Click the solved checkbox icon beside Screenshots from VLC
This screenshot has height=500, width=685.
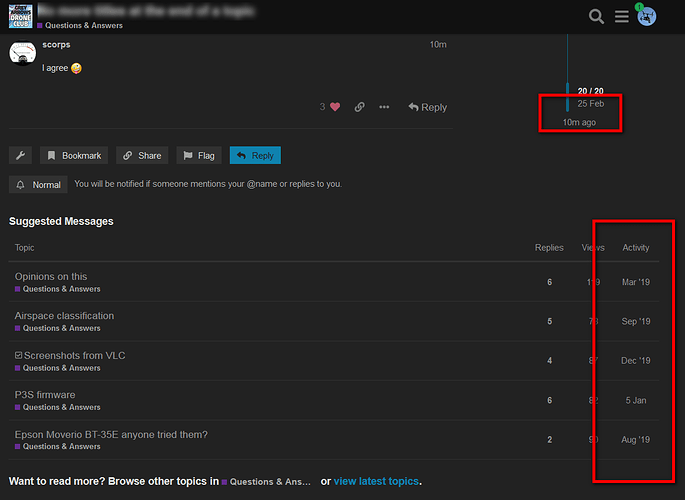(x=18, y=355)
